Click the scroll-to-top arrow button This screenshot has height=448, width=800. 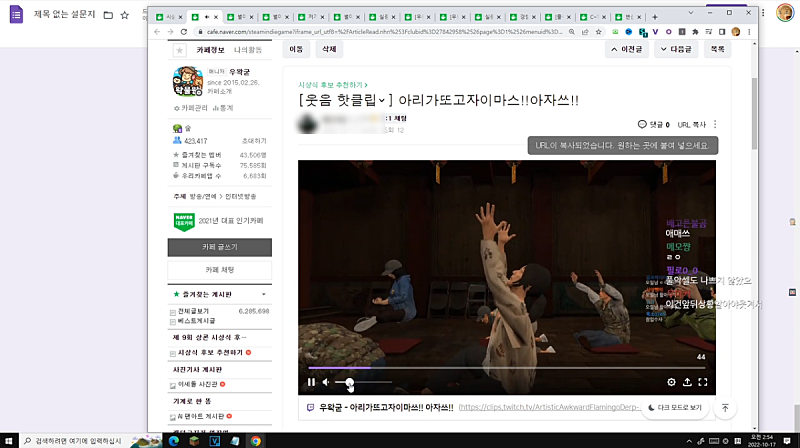pos(725,409)
